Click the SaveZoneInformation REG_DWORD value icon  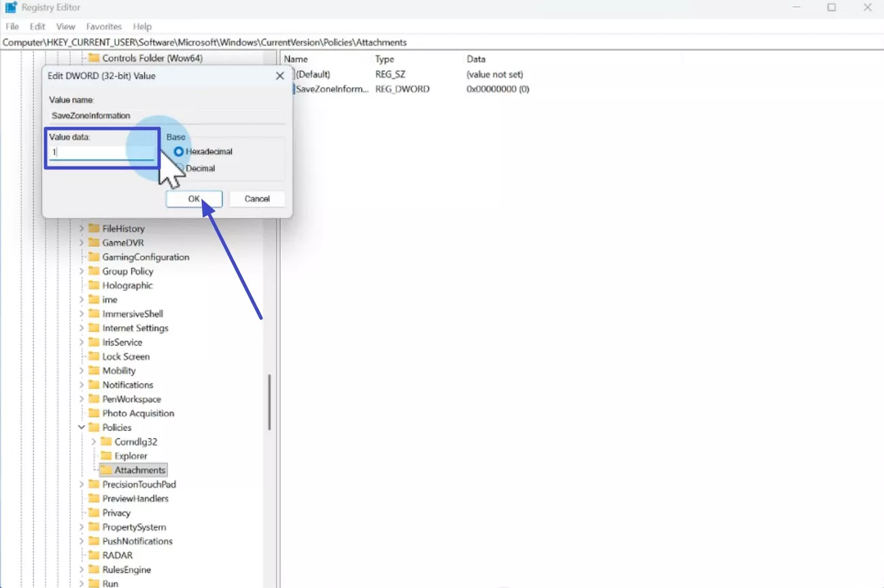pyautogui.click(x=294, y=88)
